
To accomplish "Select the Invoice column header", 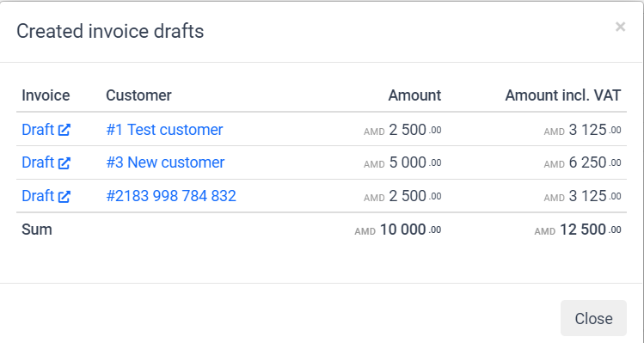I will (46, 95).
